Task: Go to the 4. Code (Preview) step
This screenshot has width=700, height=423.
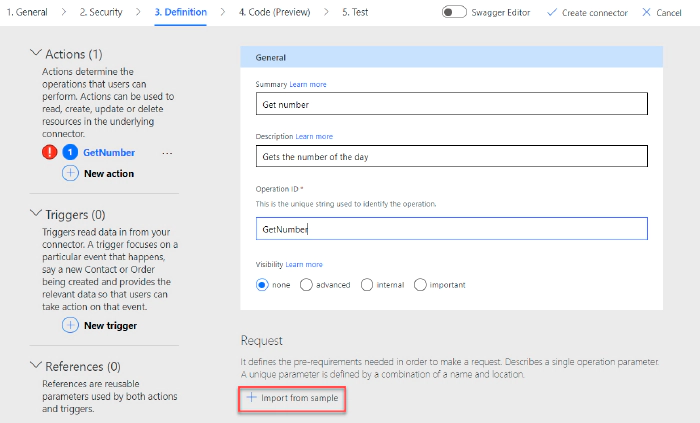Action: click(274, 12)
